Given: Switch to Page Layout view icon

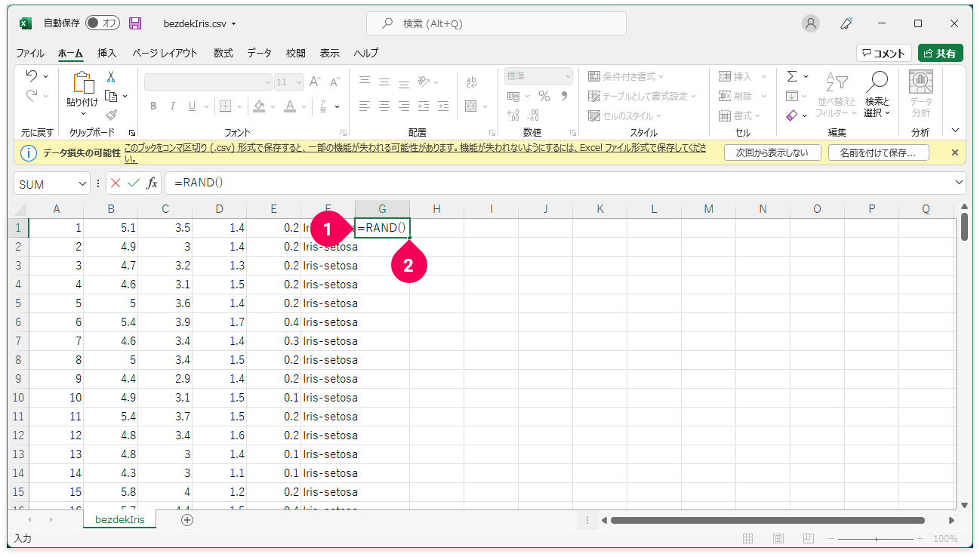Looking at the screenshot, I should tap(778, 539).
